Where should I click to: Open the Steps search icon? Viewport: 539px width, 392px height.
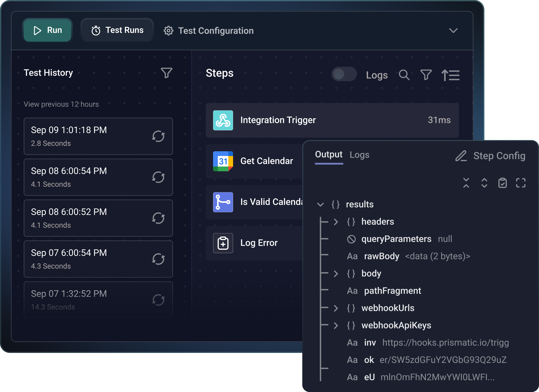point(404,75)
